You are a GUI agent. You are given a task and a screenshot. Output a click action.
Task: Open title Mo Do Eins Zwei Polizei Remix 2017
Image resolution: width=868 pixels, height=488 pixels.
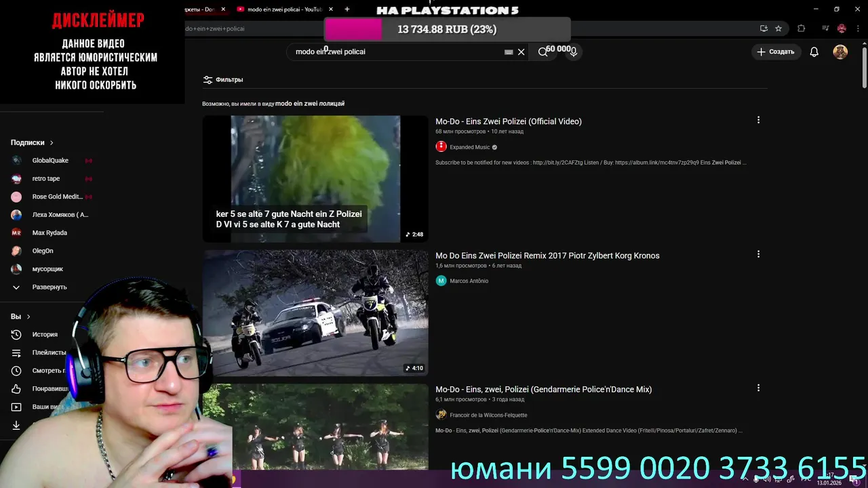click(x=547, y=256)
